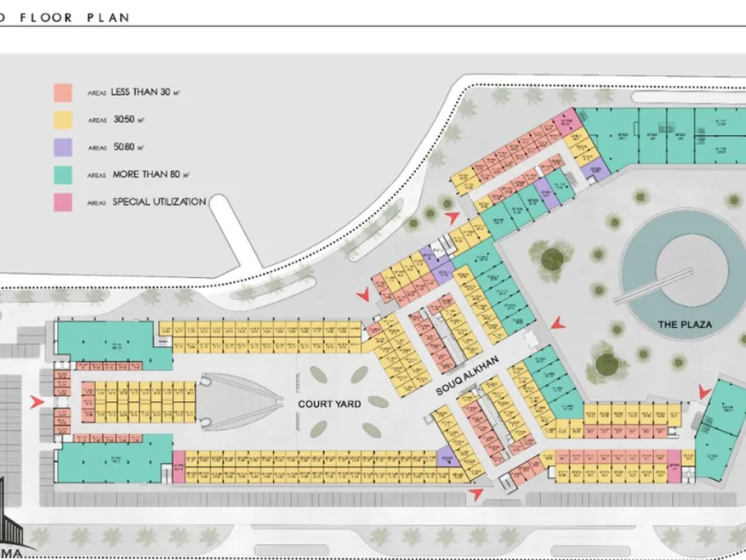Select the red arrow at the bottom south entrance
The height and width of the screenshot is (560, 746).
tap(476, 494)
